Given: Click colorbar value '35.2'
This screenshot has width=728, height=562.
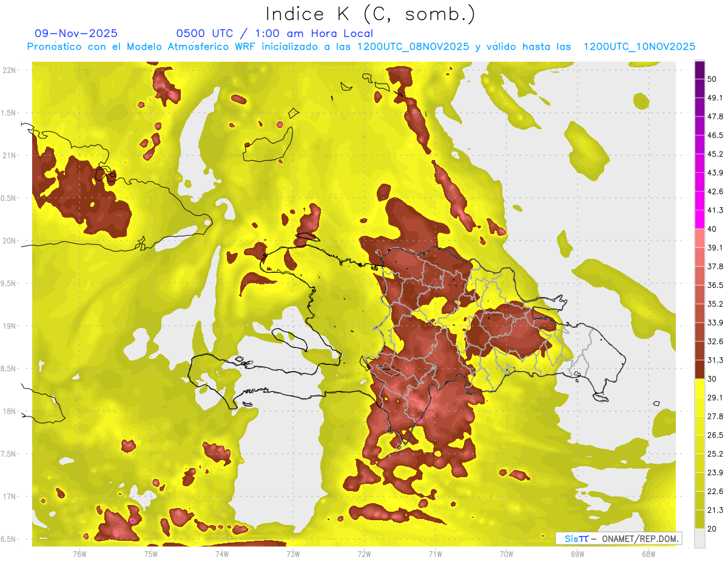Looking at the screenshot, I should pos(715,304).
